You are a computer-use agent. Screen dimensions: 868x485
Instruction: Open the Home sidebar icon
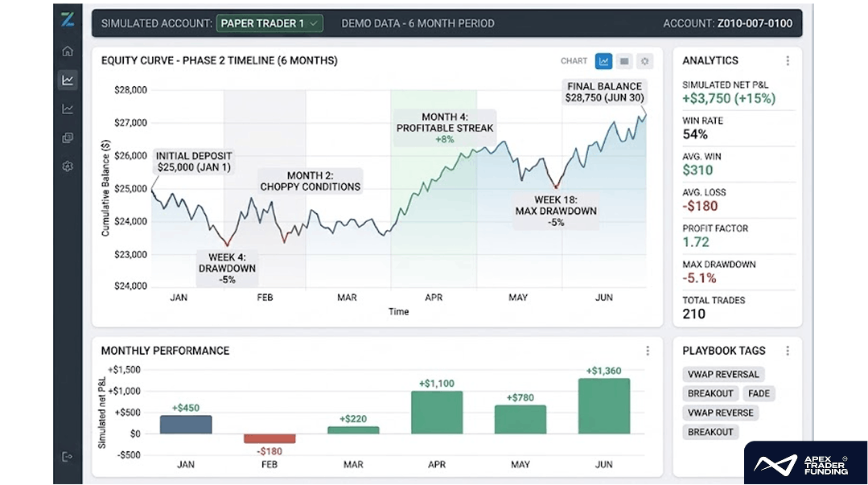click(68, 51)
